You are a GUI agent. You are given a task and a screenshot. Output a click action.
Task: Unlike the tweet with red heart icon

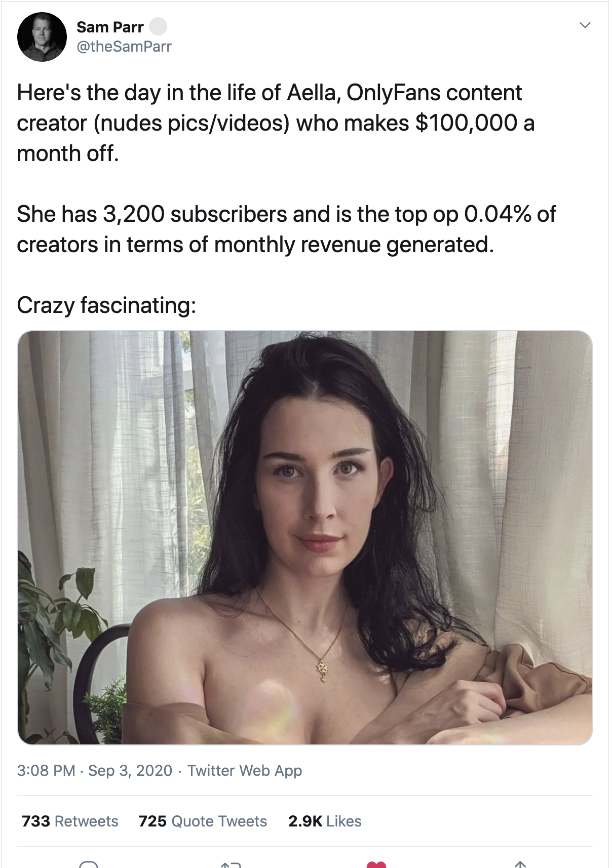376,864
